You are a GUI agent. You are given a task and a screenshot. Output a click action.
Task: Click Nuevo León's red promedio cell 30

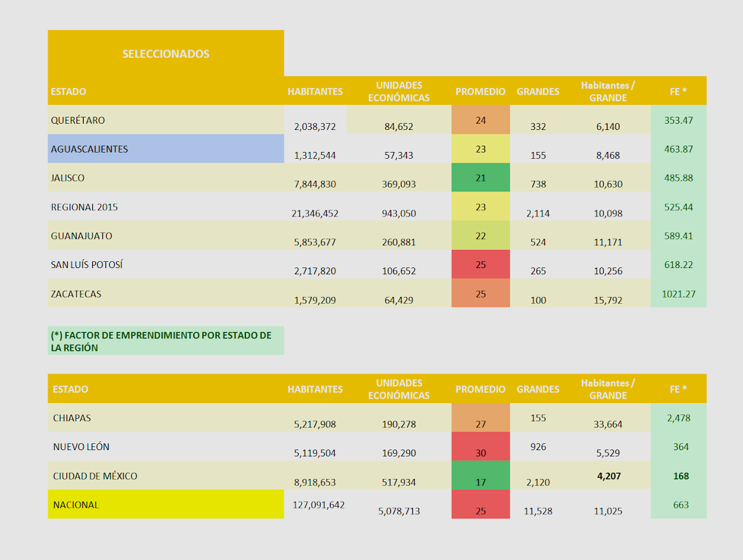coord(480,453)
